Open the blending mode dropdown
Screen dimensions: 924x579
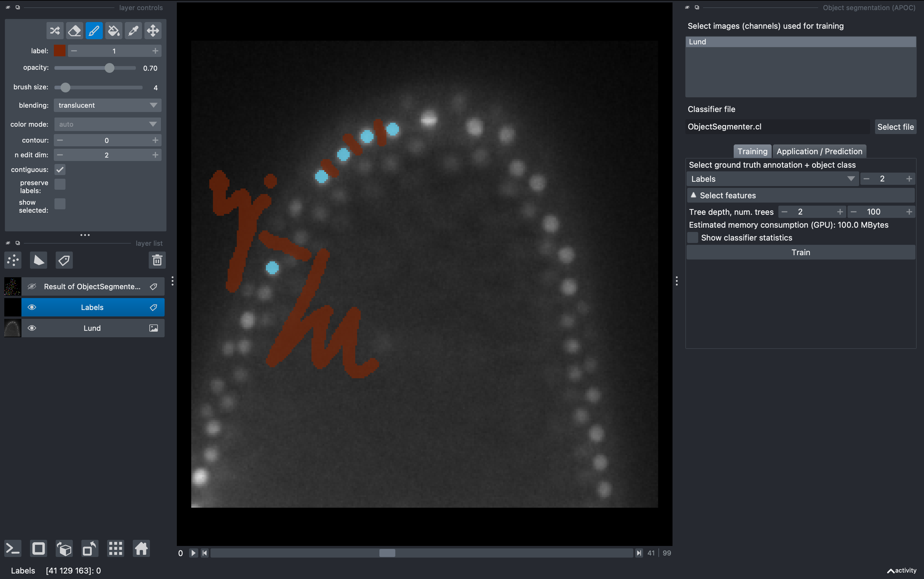[108, 105]
